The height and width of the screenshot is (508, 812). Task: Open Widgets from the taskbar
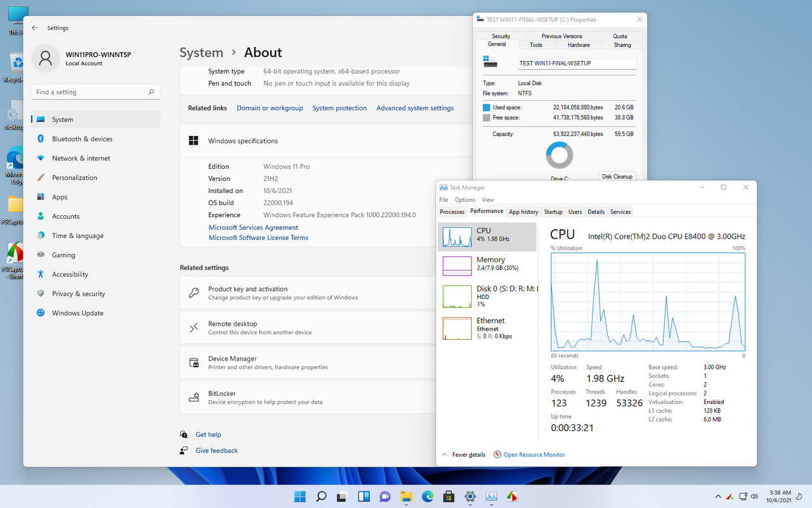pyautogui.click(x=363, y=496)
